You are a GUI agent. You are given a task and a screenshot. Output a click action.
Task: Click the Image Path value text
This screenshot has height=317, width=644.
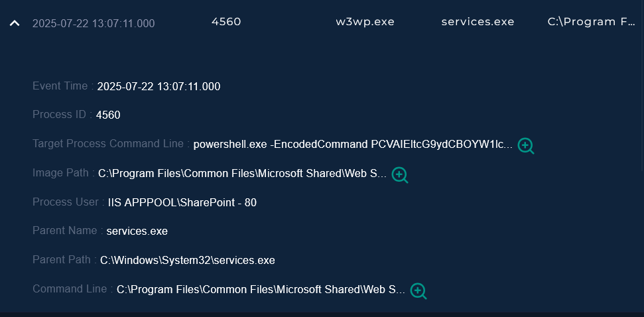pos(242,174)
